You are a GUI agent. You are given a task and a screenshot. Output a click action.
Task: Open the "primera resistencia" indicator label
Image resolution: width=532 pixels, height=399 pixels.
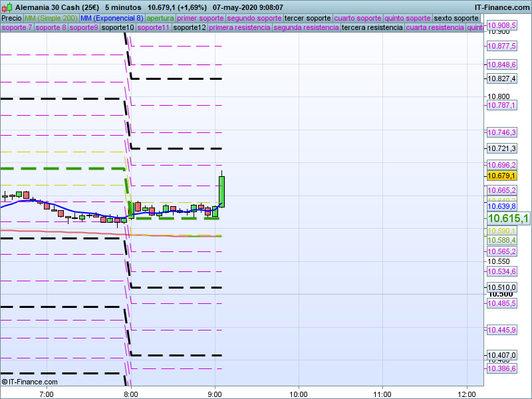pyautogui.click(x=239, y=28)
